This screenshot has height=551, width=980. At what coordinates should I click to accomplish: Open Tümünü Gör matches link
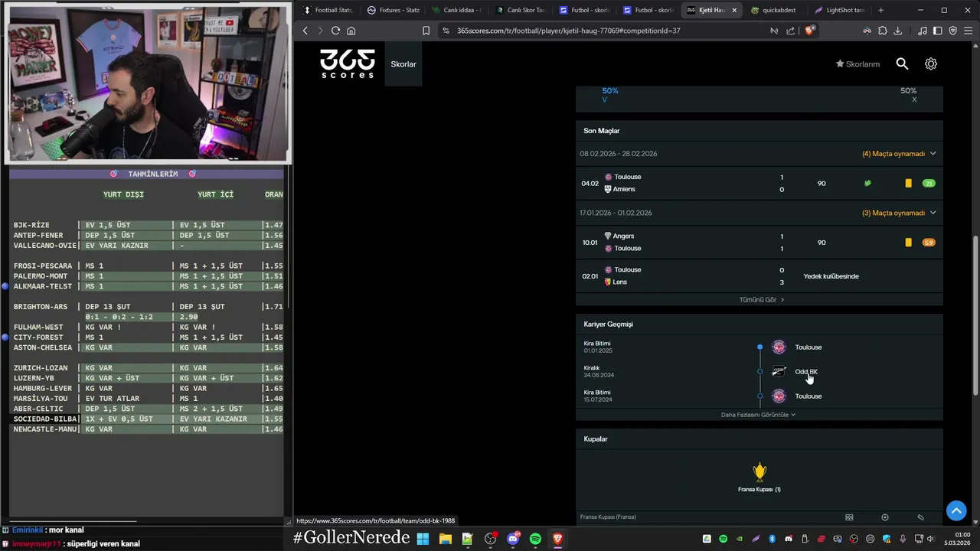point(762,300)
